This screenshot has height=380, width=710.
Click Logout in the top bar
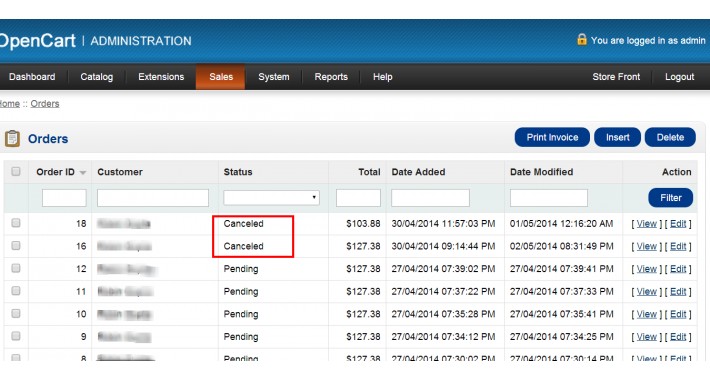(x=680, y=77)
